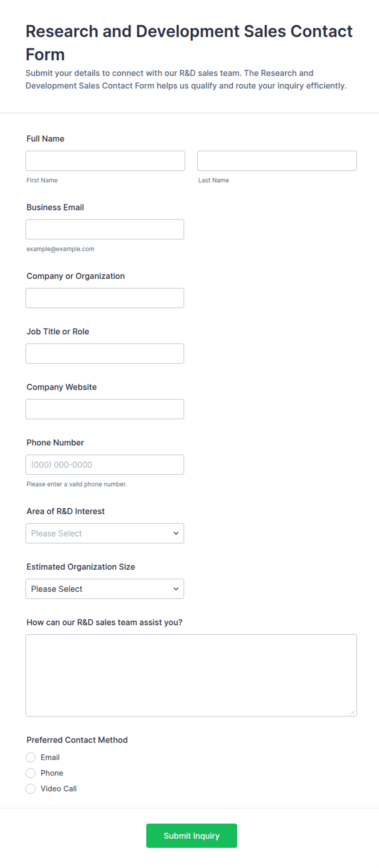
Task: Select the Video Call radio option
Action: tap(31, 789)
